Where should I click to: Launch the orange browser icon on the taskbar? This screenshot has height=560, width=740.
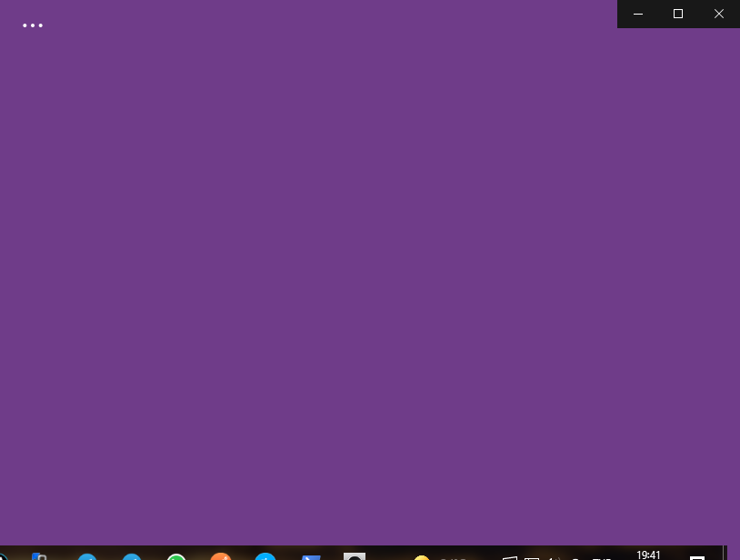coord(221,558)
